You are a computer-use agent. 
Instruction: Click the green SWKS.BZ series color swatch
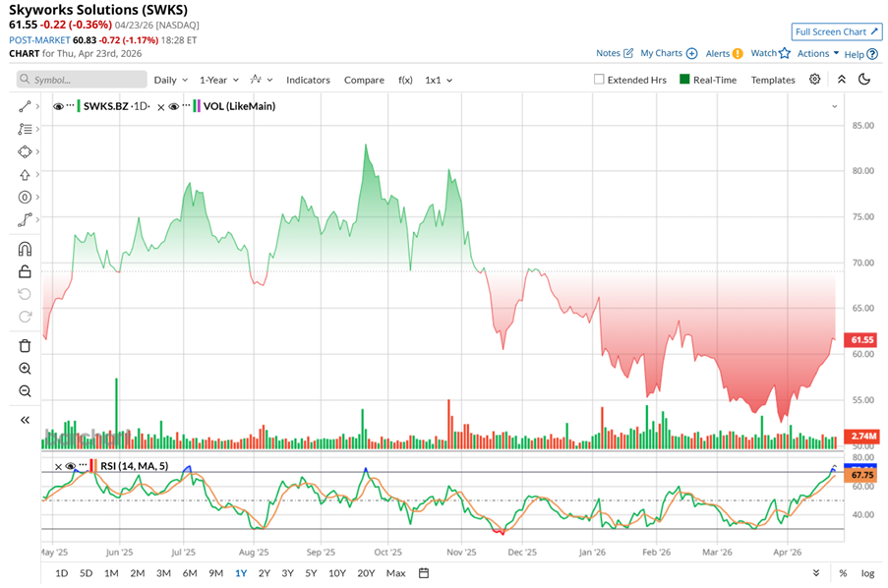[79, 106]
